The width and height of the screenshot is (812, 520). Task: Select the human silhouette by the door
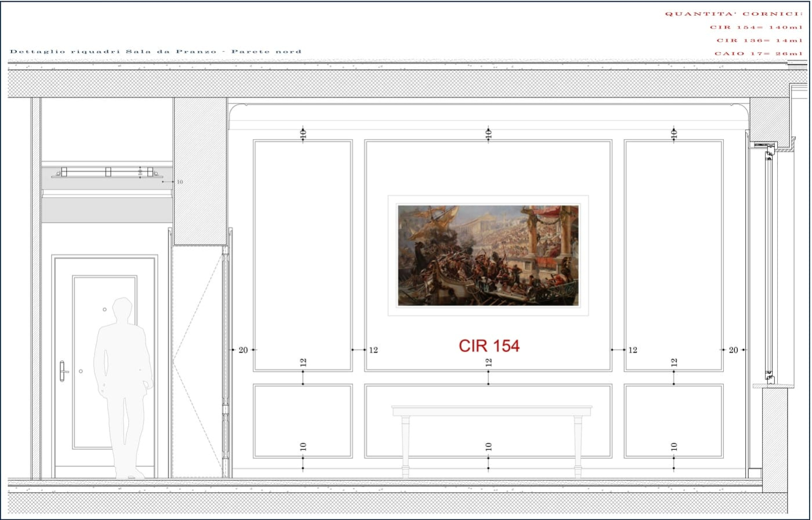(124, 388)
